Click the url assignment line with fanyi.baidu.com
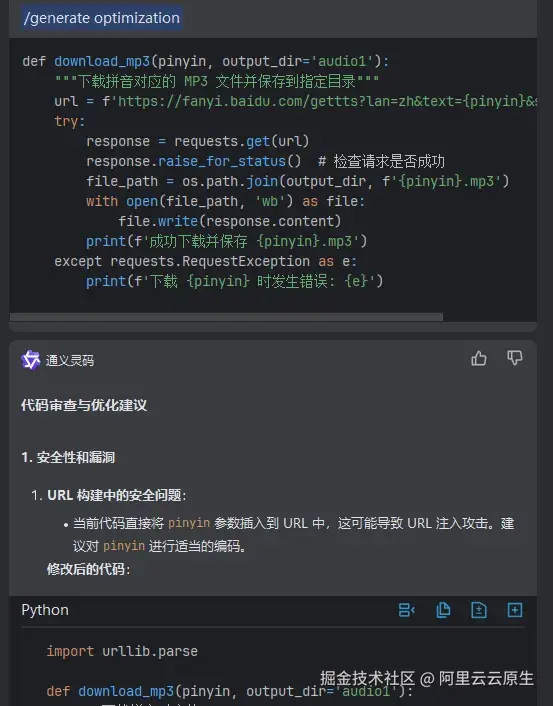 295,101
